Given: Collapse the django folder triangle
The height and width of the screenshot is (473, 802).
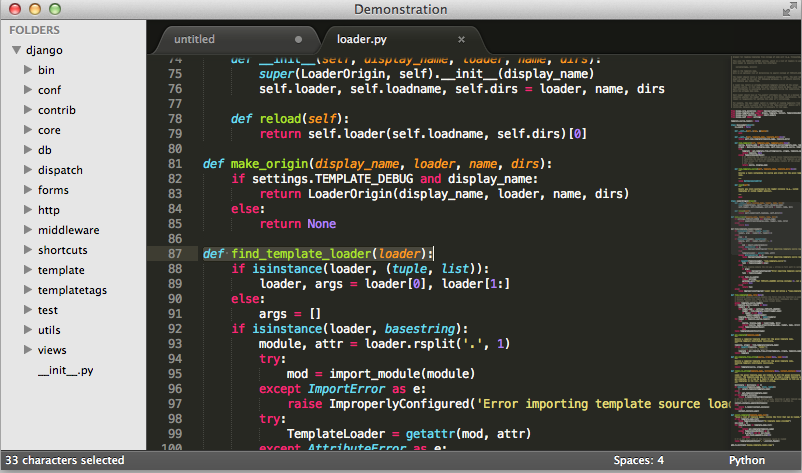Looking at the screenshot, I should pos(17,50).
